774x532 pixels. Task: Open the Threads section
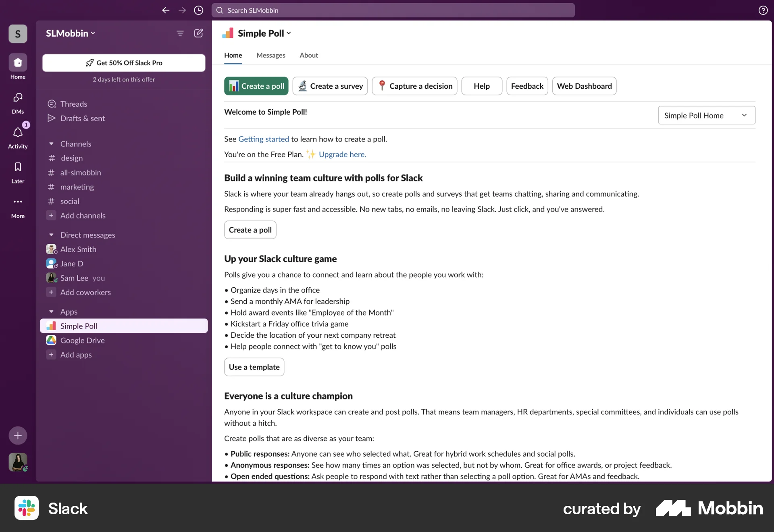(x=73, y=104)
